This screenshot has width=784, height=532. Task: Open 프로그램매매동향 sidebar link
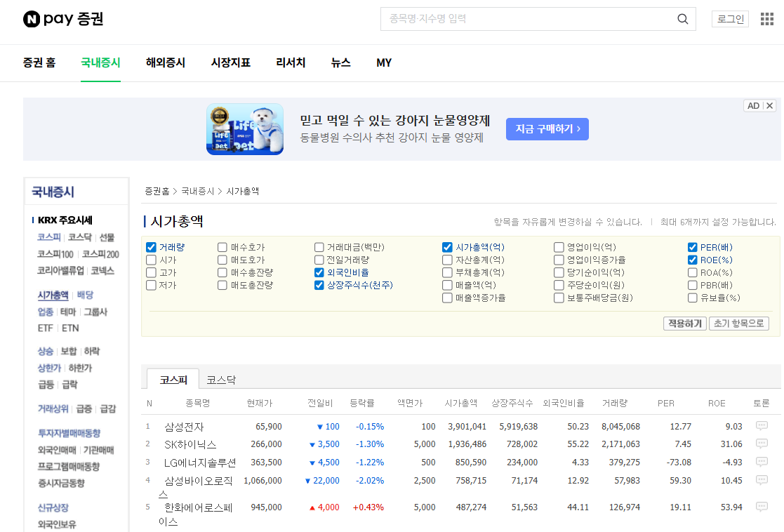(x=69, y=466)
